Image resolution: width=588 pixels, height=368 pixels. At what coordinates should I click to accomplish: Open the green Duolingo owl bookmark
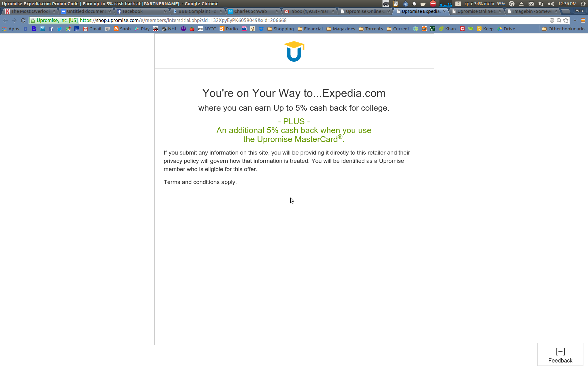pyautogui.click(x=471, y=29)
